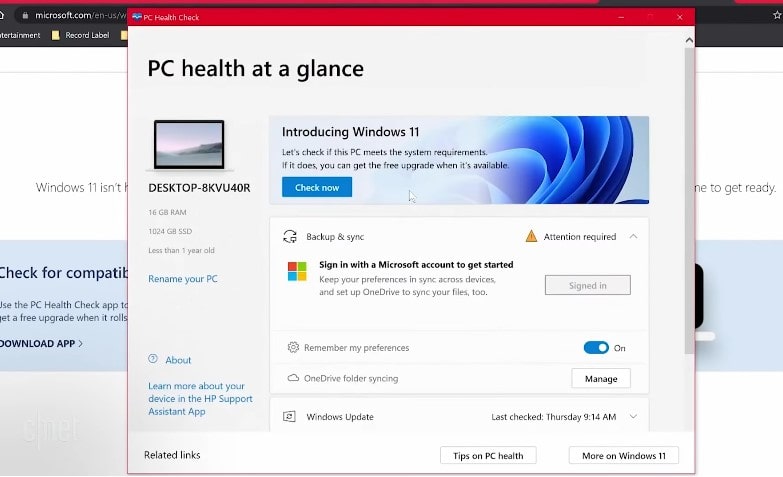
Task: Click the Attention required warning icon
Action: [531, 236]
